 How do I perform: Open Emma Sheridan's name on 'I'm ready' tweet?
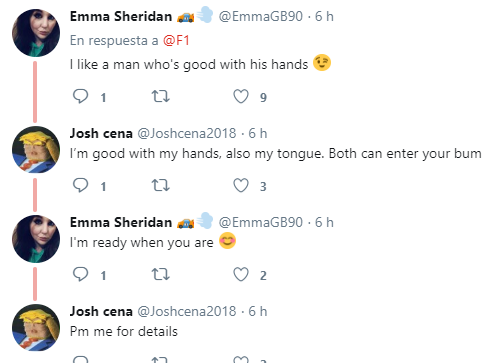point(121,222)
